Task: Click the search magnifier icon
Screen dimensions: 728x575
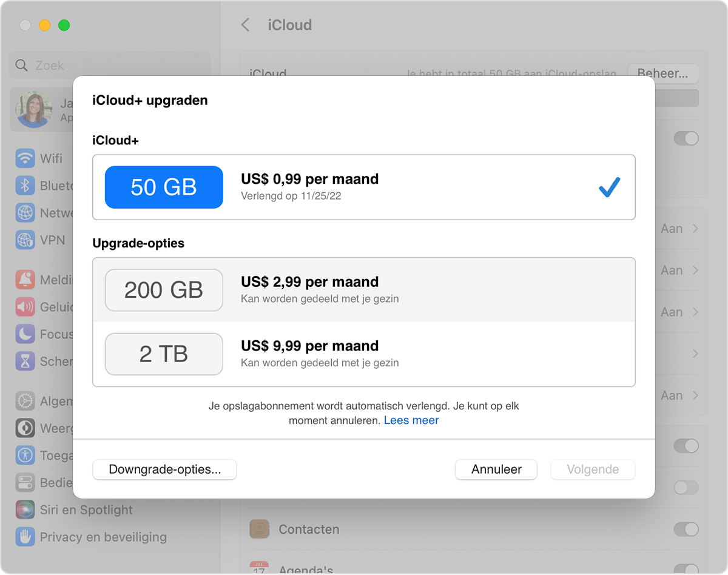Action: point(22,66)
